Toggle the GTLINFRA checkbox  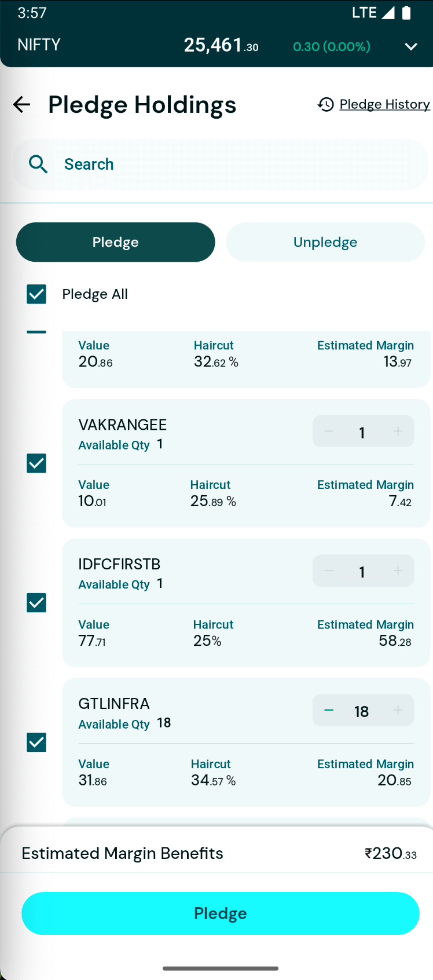point(36,743)
